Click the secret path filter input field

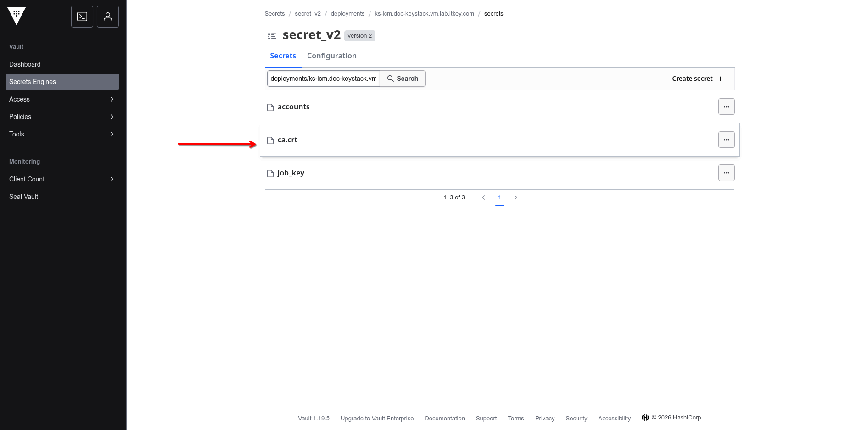click(323, 79)
